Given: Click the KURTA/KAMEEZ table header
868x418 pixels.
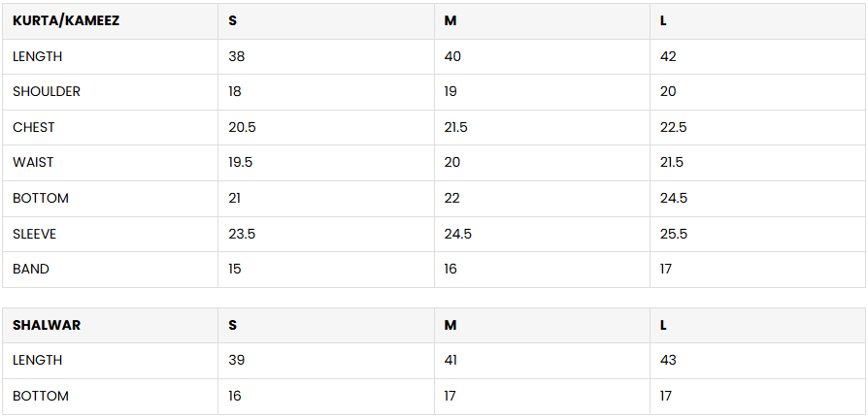Looking at the screenshot, I should [66, 20].
